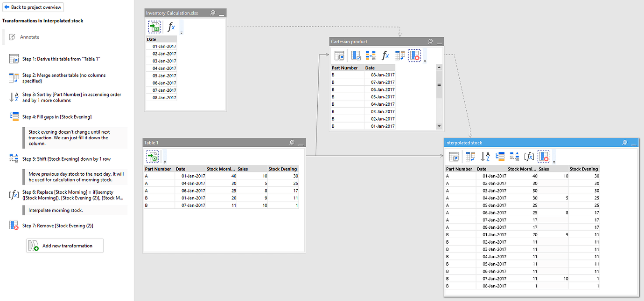This screenshot has width=644, height=301.
Task: Click Excel import icon in Inventory Calculation.xlsx
Action: point(154,27)
